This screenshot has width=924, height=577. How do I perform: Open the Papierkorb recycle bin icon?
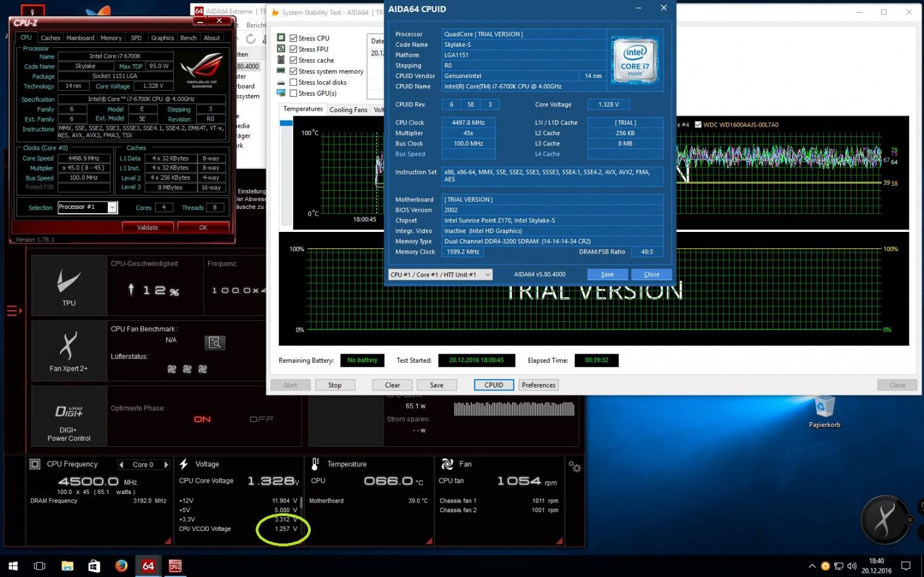(x=825, y=411)
